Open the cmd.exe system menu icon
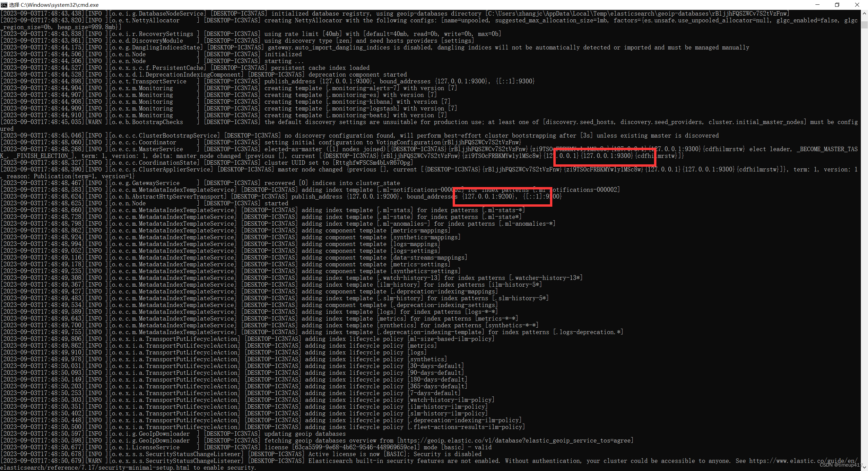The height and width of the screenshot is (471, 868). click(4, 5)
